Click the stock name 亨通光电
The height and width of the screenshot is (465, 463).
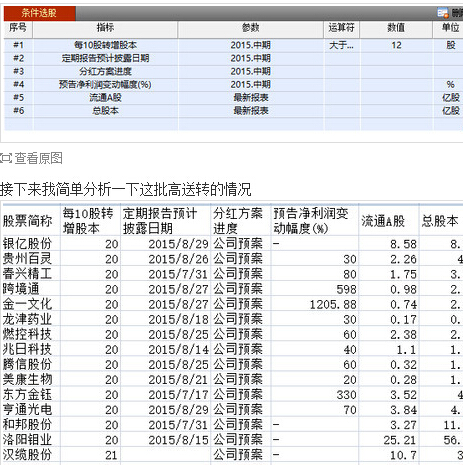[x=27, y=409]
